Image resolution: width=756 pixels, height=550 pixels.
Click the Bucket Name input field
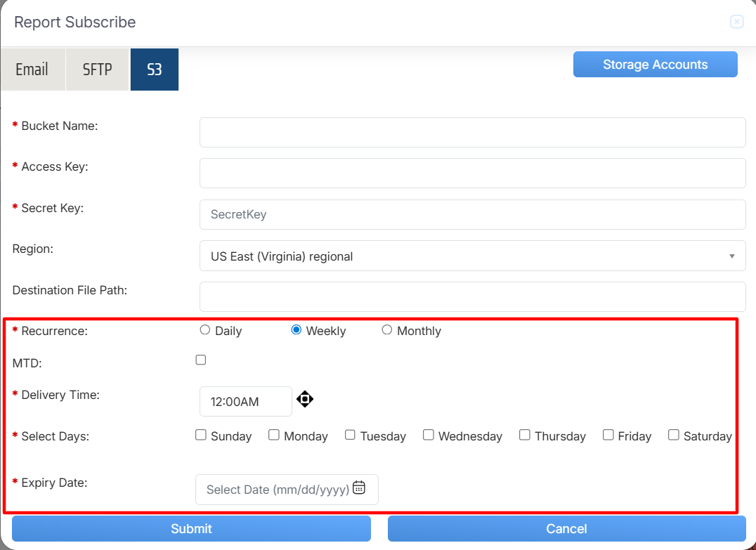[x=472, y=133]
